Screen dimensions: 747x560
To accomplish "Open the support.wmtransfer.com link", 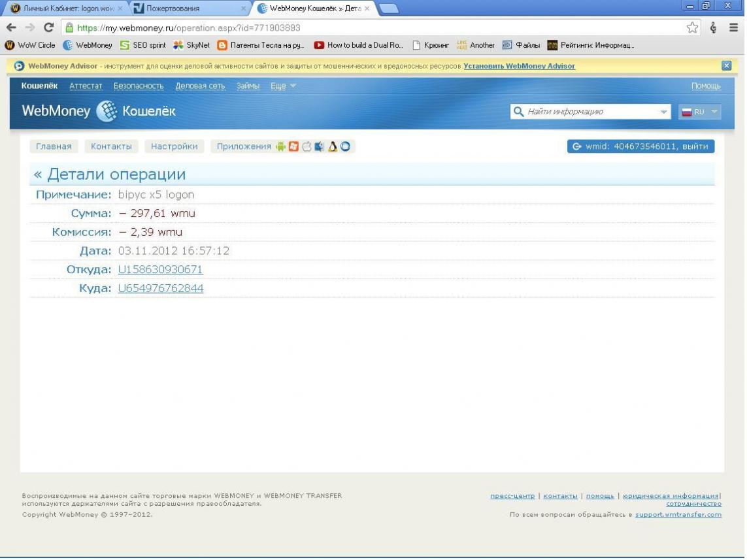I will pos(678,515).
